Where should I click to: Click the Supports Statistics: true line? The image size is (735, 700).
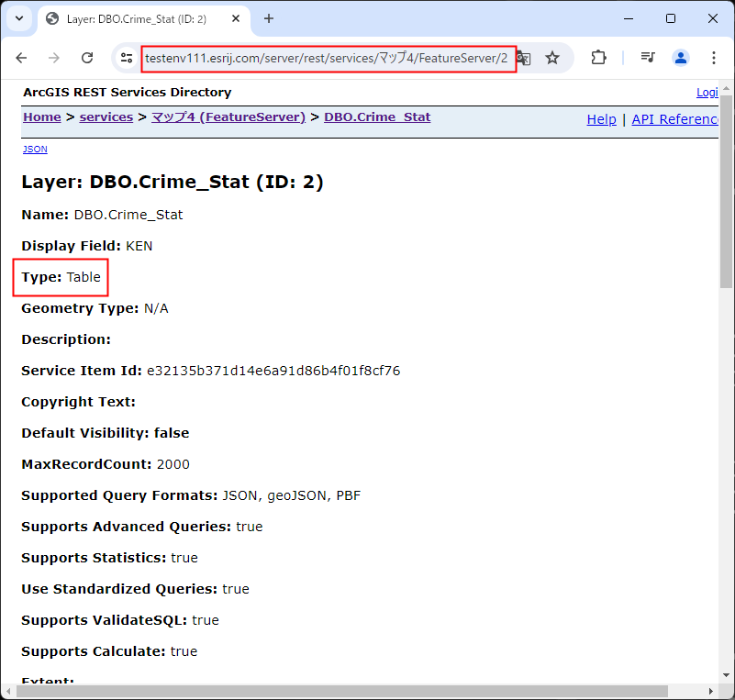coord(110,558)
